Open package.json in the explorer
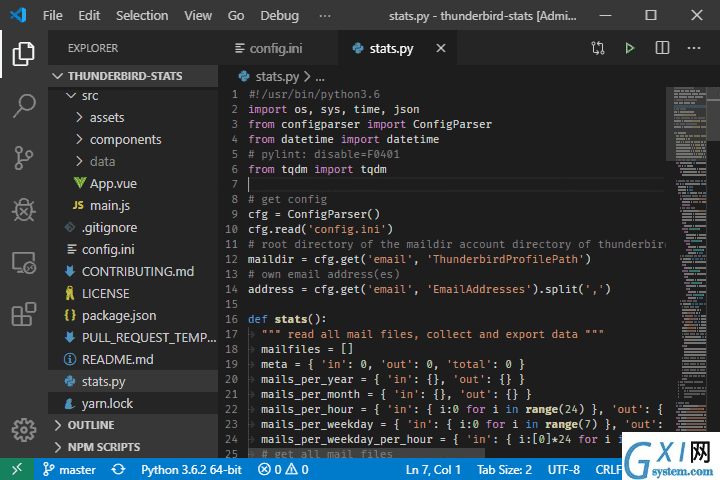Screen dimensions: 720x480 119,316
